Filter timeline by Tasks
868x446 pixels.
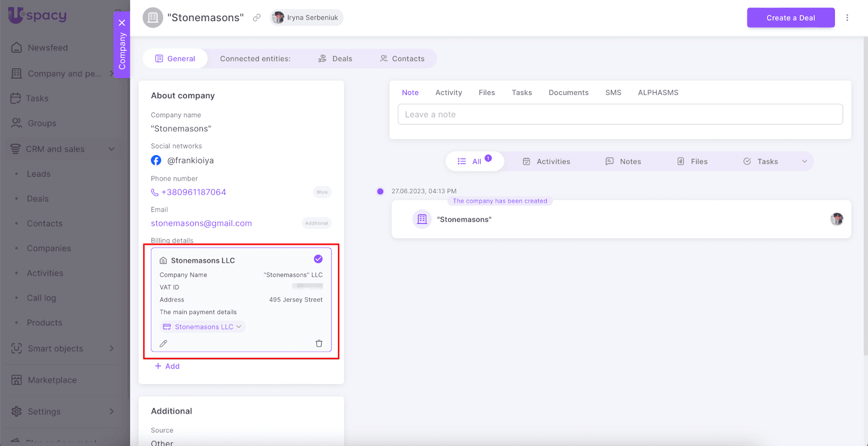761,162
